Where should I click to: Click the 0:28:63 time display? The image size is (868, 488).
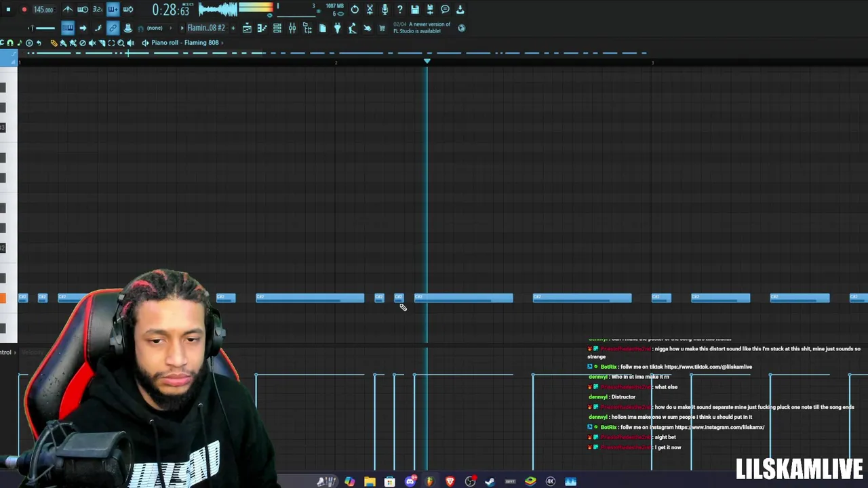tap(171, 9)
